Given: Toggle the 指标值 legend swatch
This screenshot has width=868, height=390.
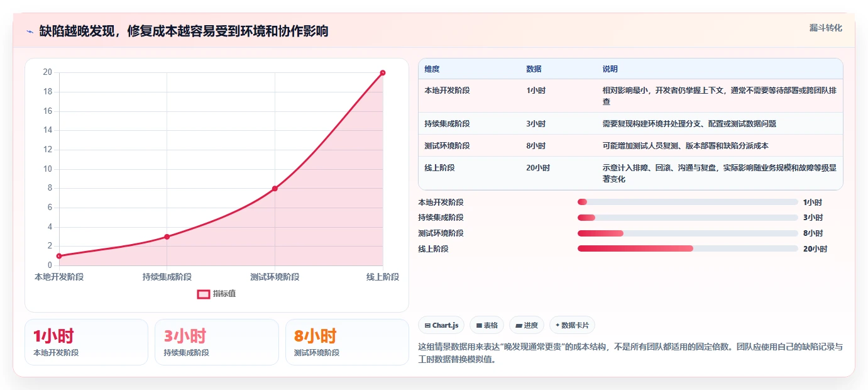Looking at the screenshot, I should tap(204, 294).
